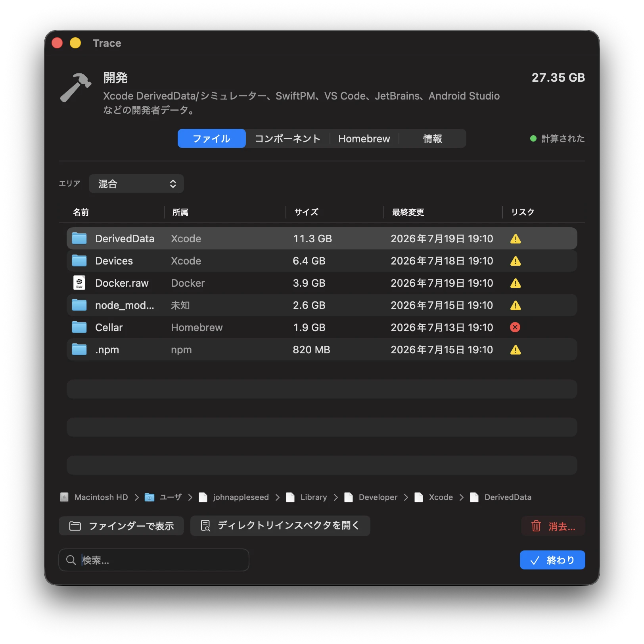
Task: Sort by the サイズ column header
Action: pyautogui.click(x=306, y=212)
